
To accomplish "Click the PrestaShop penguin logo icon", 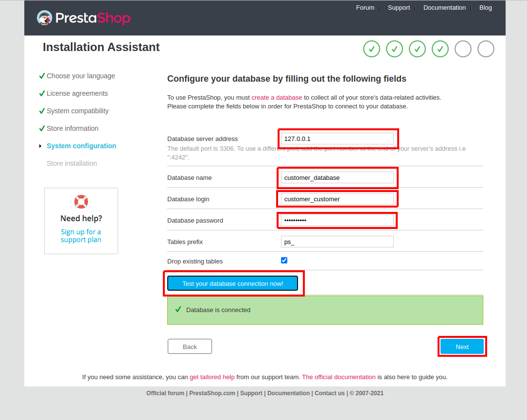I will pyautogui.click(x=44, y=18).
